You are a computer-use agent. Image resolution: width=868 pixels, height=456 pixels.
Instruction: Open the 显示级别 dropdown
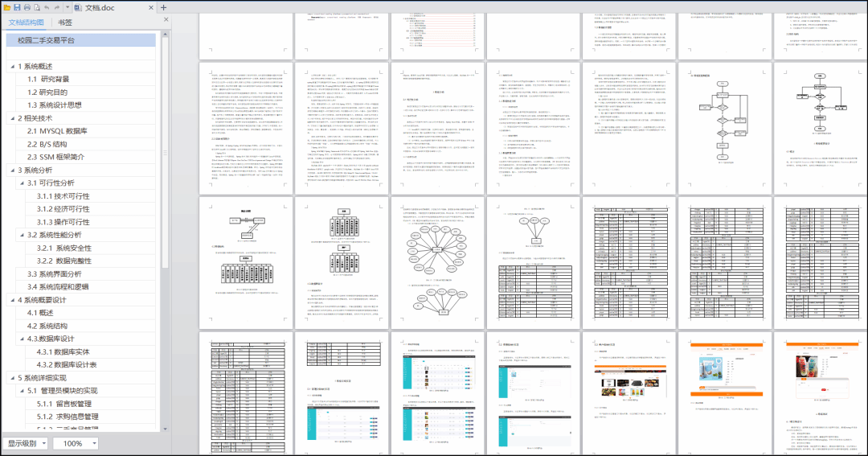click(27, 443)
